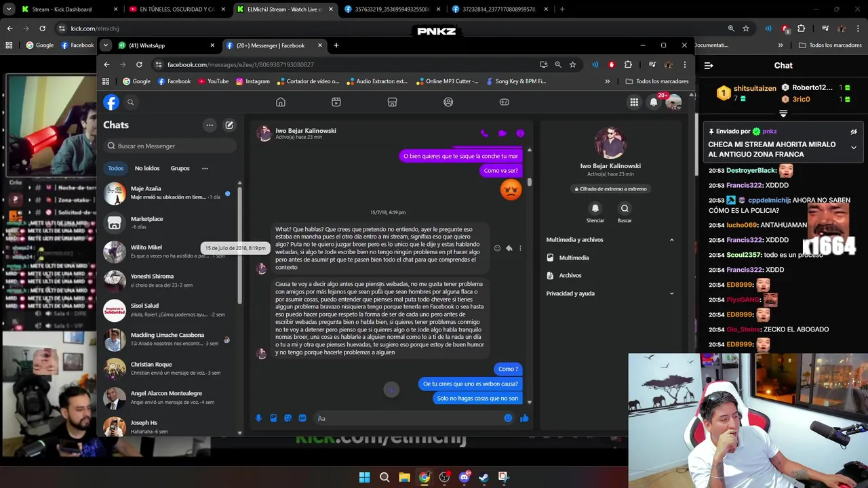The width and height of the screenshot is (868, 488).
Task: Open Facebook search magnifier
Action: coord(131,102)
